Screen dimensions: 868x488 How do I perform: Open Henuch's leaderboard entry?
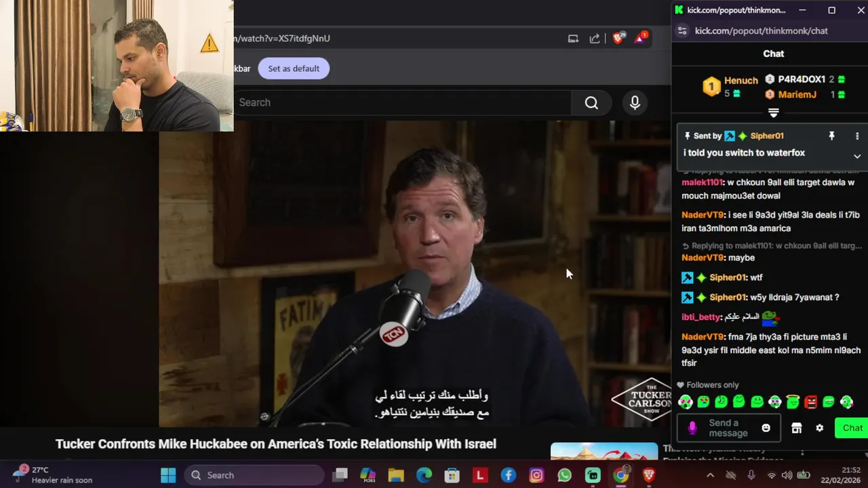(730, 87)
